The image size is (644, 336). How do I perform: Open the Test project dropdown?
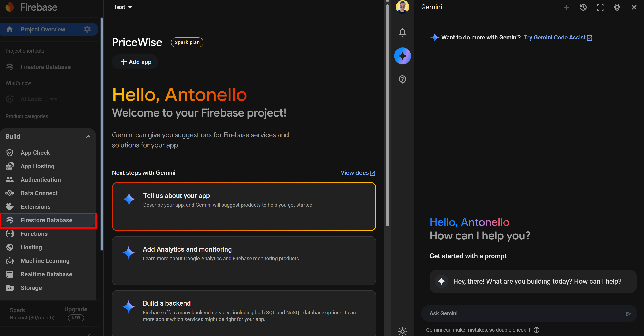click(123, 7)
